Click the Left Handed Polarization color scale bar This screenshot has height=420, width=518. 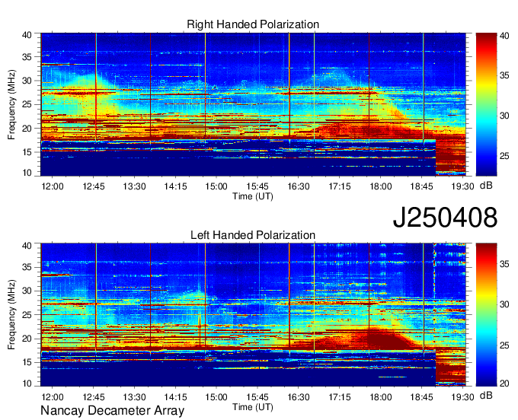(x=486, y=315)
